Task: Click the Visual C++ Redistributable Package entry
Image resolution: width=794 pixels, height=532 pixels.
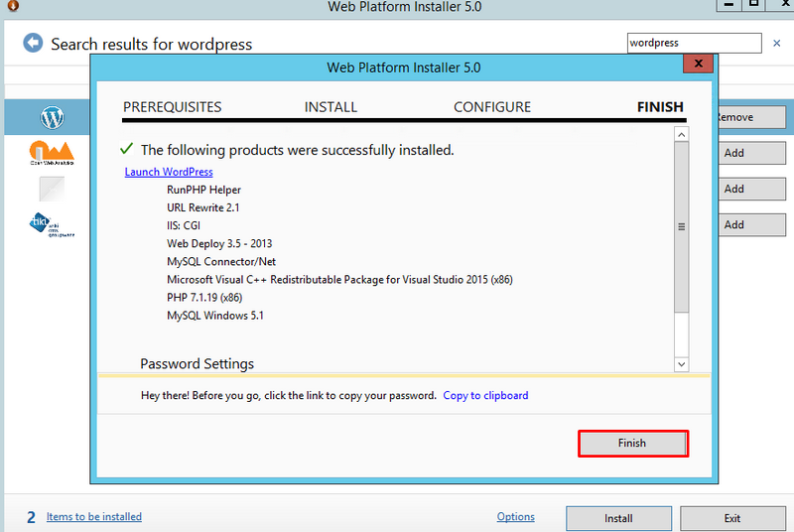Action: (339, 280)
